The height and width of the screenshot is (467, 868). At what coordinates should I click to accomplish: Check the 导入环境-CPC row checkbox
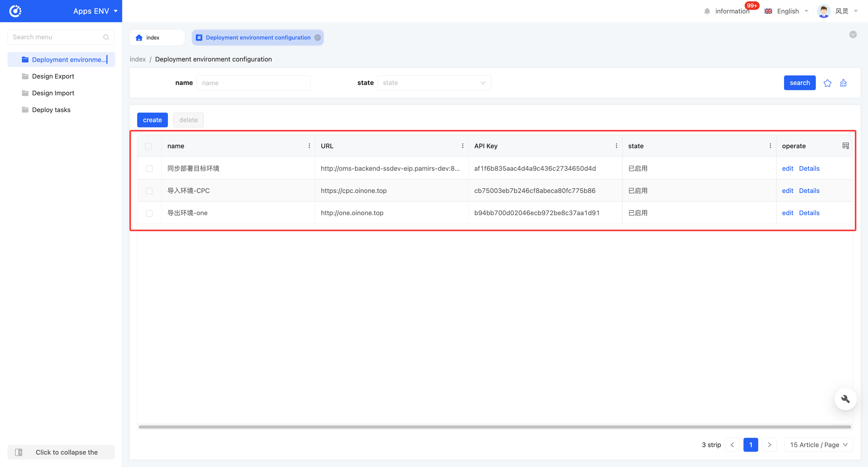[149, 191]
